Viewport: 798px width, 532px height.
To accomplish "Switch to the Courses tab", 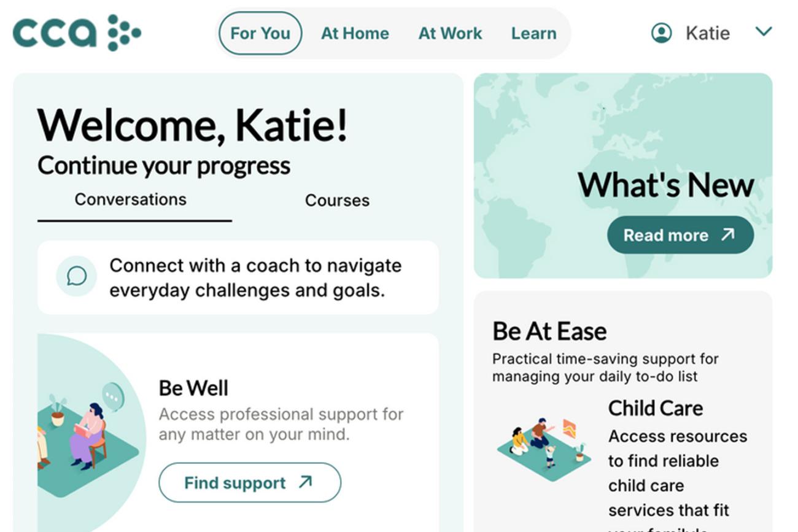I will pos(337,199).
